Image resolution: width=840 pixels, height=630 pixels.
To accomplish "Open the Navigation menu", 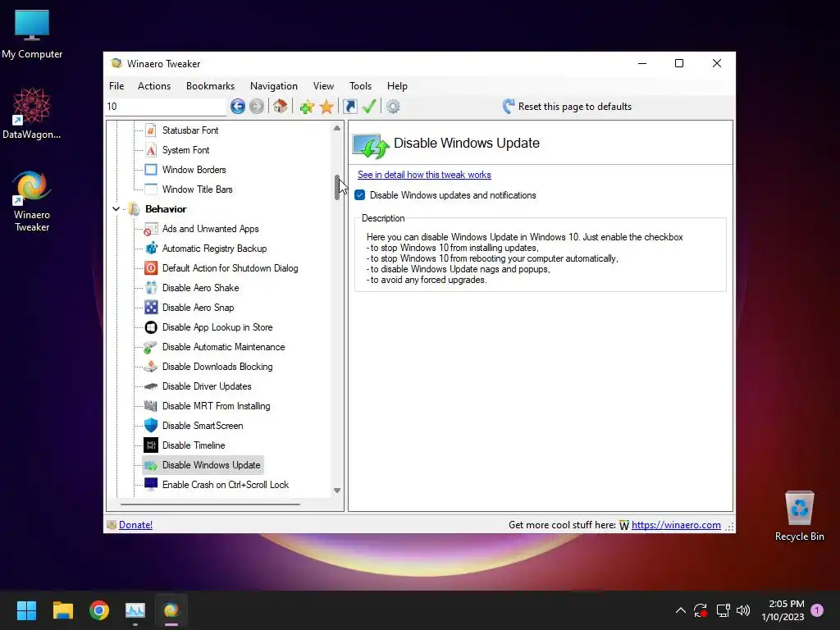I will pyautogui.click(x=274, y=85).
